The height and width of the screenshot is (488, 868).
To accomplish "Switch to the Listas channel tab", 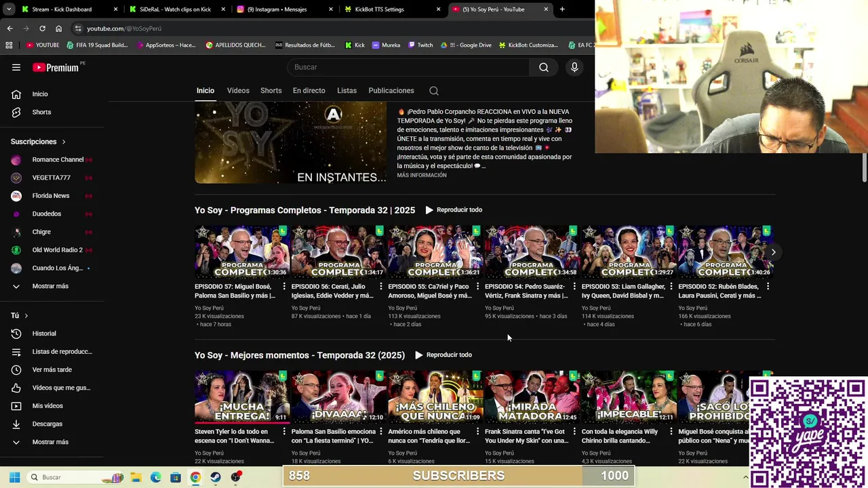I will point(347,91).
